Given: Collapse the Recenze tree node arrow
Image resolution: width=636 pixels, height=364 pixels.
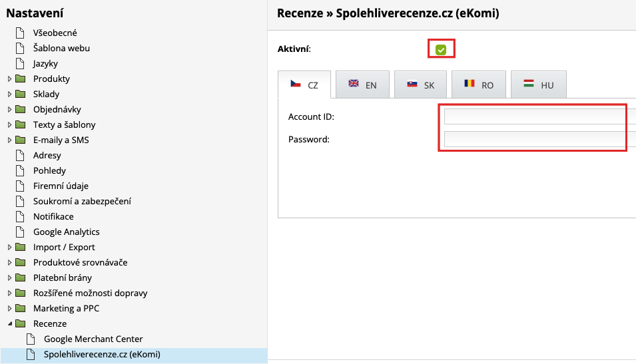Looking at the screenshot, I should [x=10, y=324].
